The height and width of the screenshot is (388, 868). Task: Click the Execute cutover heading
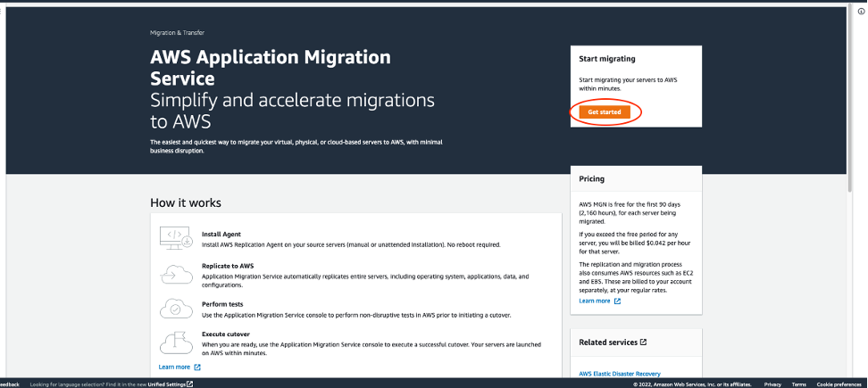pos(226,334)
